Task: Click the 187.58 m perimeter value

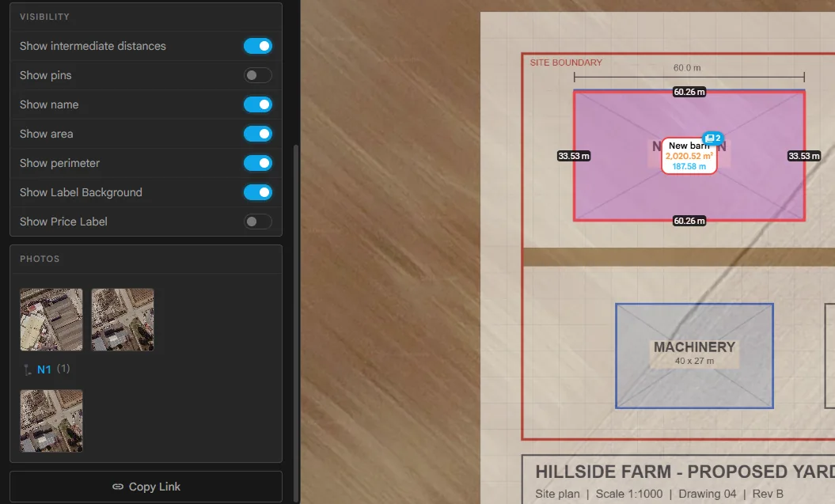Action: 689,166
